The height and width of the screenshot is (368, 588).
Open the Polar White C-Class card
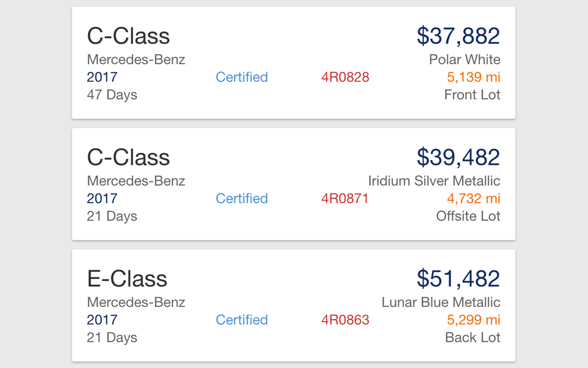click(x=293, y=63)
